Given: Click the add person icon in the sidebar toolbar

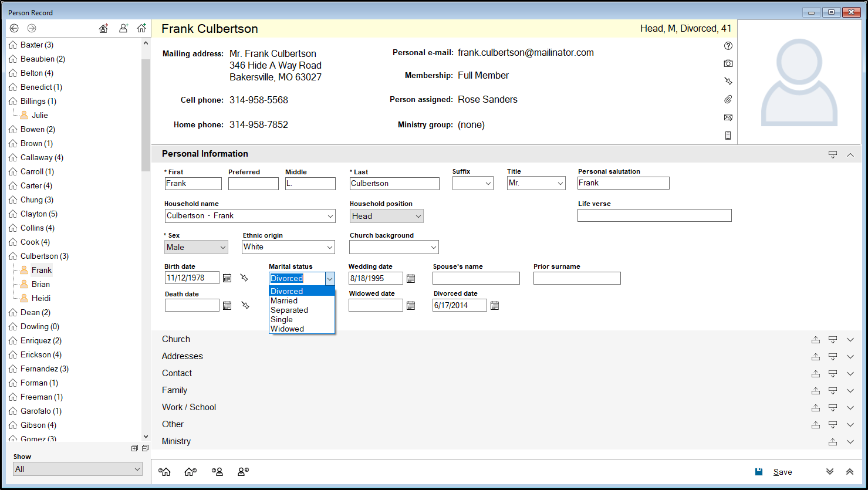Looking at the screenshot, I should click(x=123, y=28).
